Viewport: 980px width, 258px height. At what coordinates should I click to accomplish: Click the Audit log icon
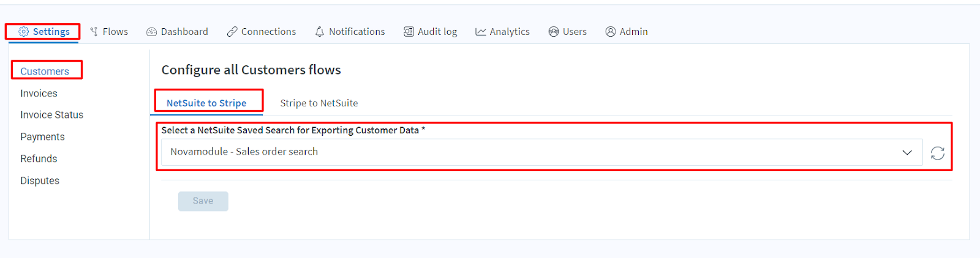tap(409, 32)
